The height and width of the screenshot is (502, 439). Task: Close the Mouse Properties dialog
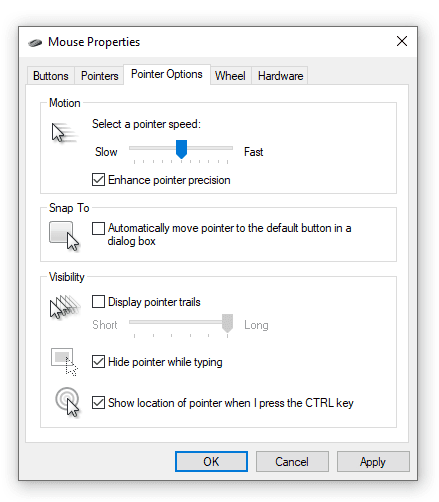tap(402, 41)
